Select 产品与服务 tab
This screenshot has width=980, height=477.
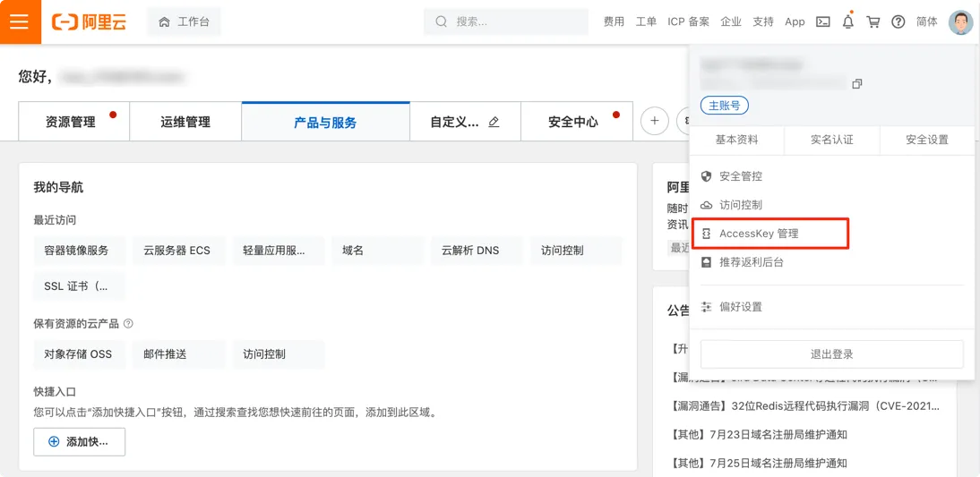(x=326, y=122)
